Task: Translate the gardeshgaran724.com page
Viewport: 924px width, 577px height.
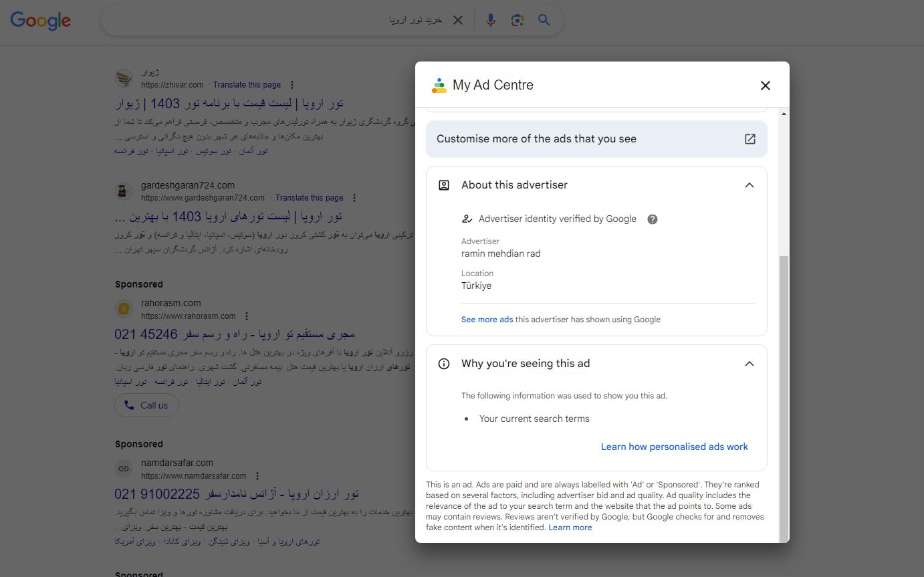Action: pyautogui.click(x=309, y=198)
